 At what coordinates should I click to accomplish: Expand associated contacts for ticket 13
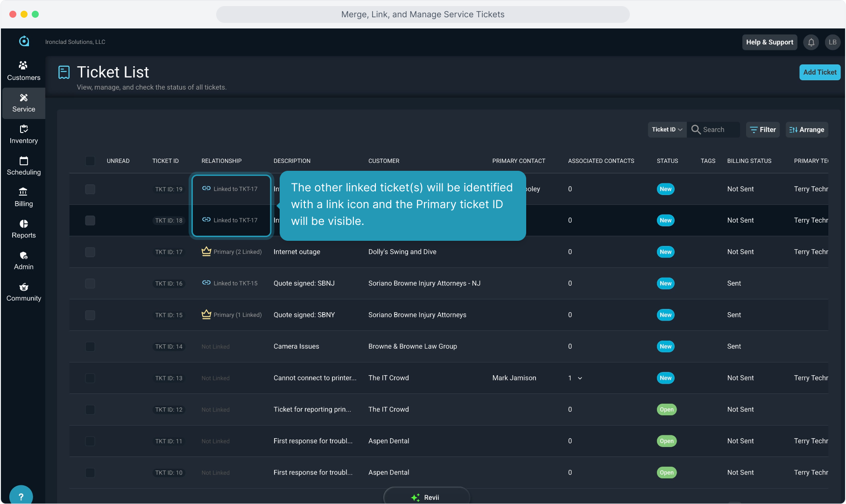coord(580,378)
